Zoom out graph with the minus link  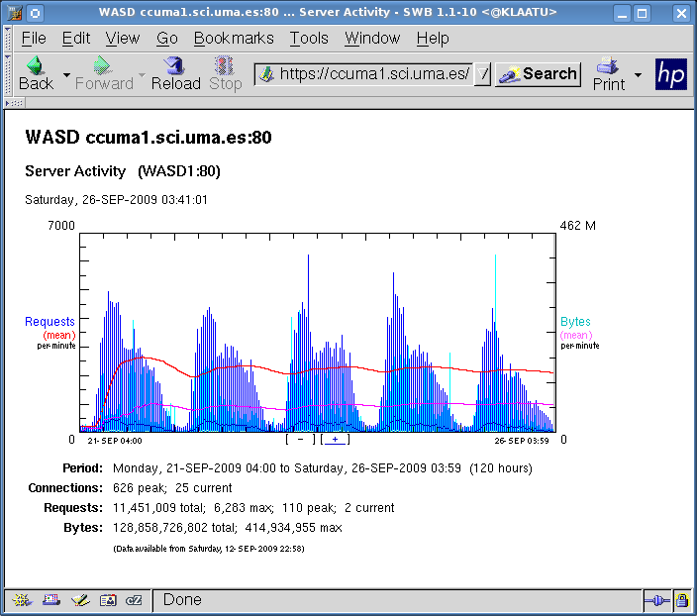(301, 440)
